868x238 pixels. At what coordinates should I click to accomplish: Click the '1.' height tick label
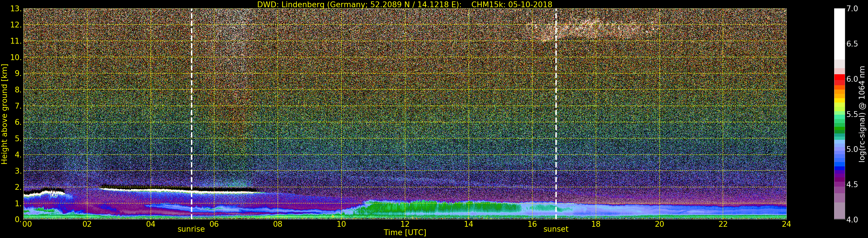18,203
